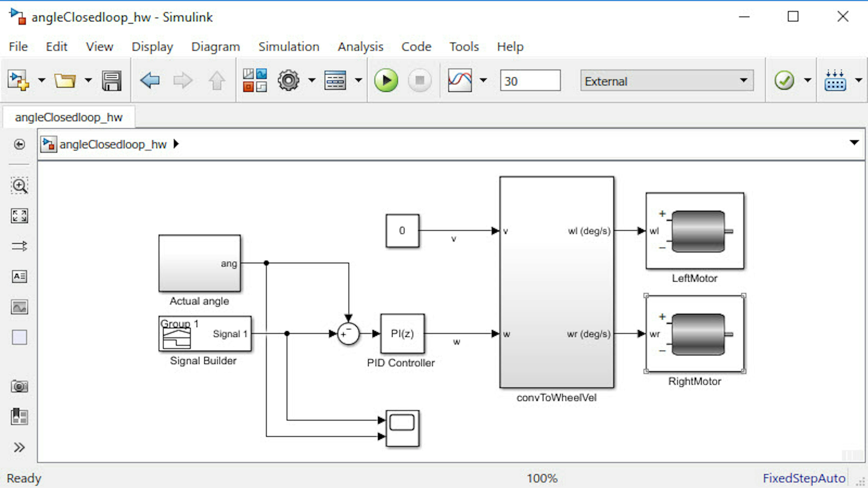Select the Sum junction block
Viewport: 868px width, 488px height.
348,333
